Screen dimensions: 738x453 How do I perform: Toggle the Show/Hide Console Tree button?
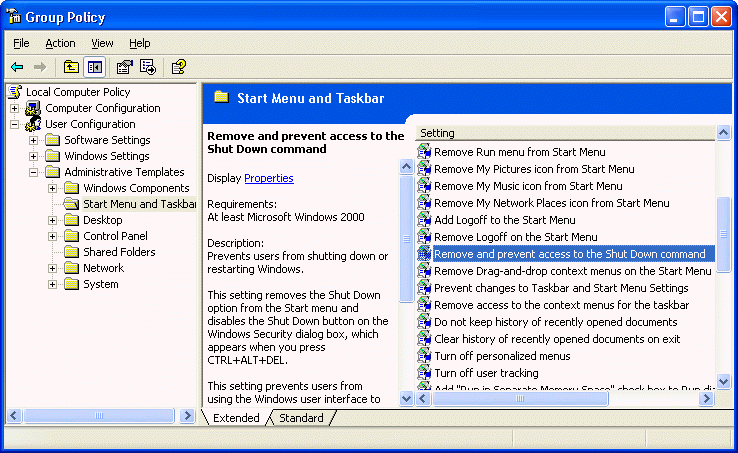tap(95, 67)
